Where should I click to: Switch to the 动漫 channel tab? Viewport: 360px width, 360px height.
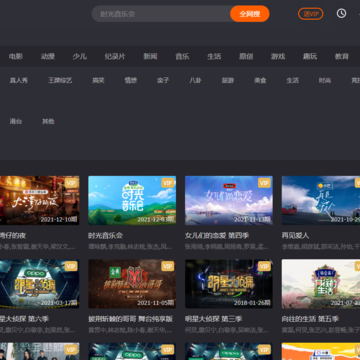[48, 56]
